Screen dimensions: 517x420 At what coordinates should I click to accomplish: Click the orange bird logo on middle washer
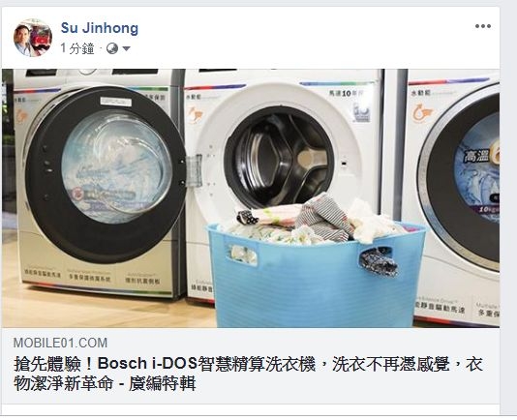click(x=196, y=115)
